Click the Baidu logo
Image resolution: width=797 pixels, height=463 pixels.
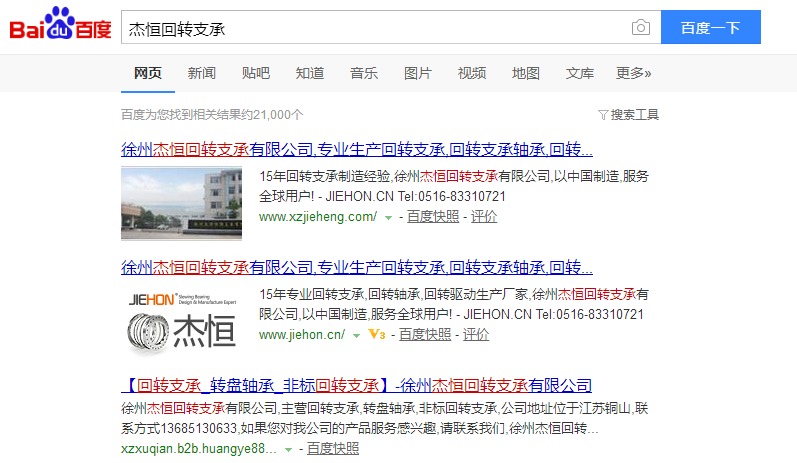coord(60,24)
